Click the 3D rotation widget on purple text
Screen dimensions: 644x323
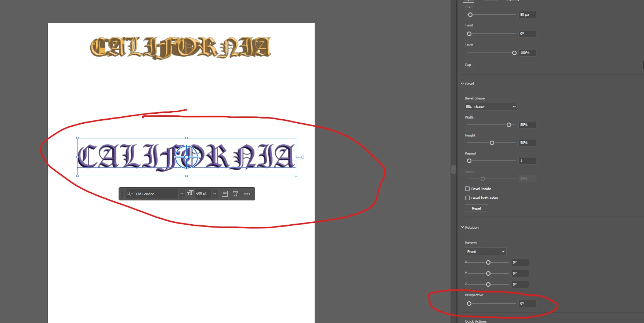(187, 157)
